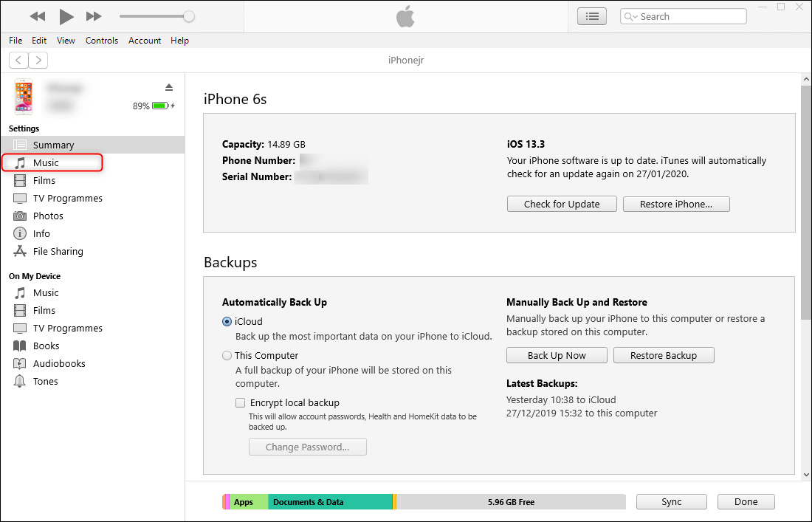Click the scrollbar down arrow
This screenshot has width=812, height=522.
(x=806, y=474)
